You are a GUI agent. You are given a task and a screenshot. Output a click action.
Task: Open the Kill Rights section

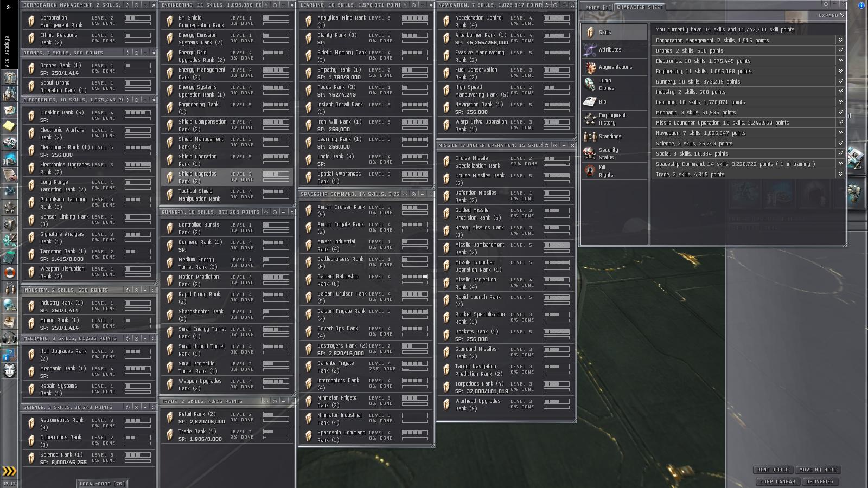tap(615, 171)
